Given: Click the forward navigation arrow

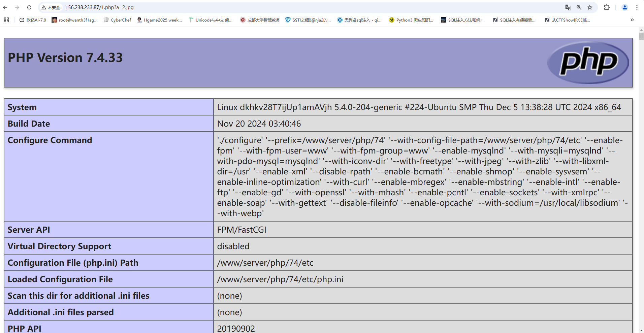Looking at the screenshot, I should pos(17,7).
